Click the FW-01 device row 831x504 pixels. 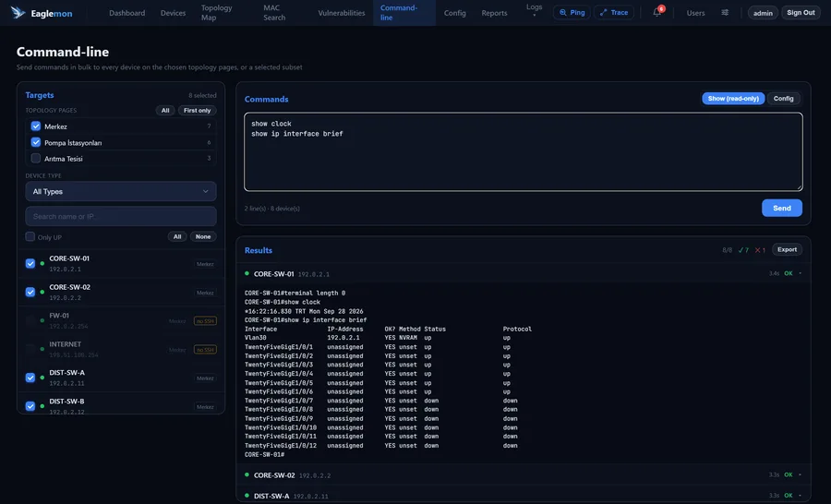click(x=121, y=320)
